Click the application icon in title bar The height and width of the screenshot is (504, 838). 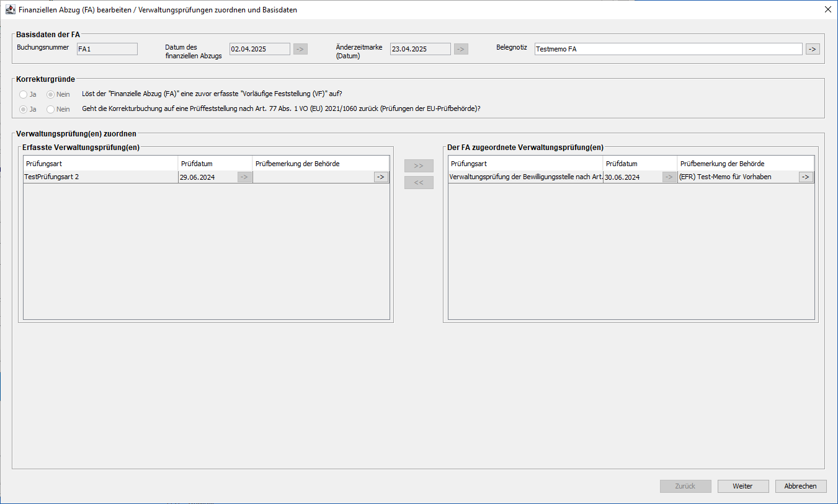pyautogui.click(x=11, y=10)
